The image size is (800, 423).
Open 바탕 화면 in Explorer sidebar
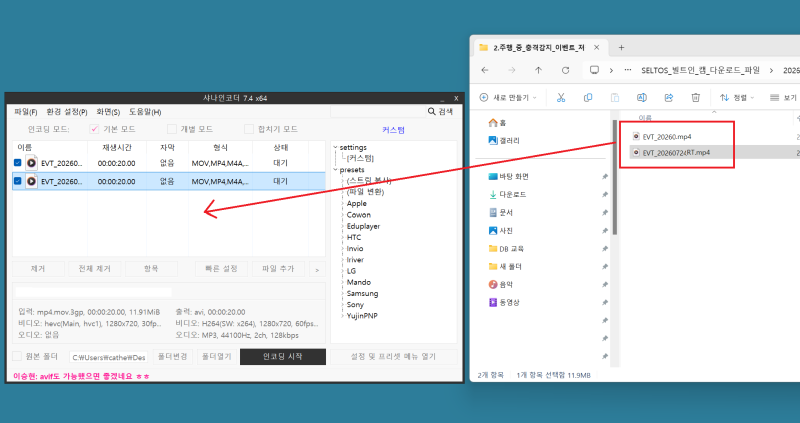click(508, 177)
